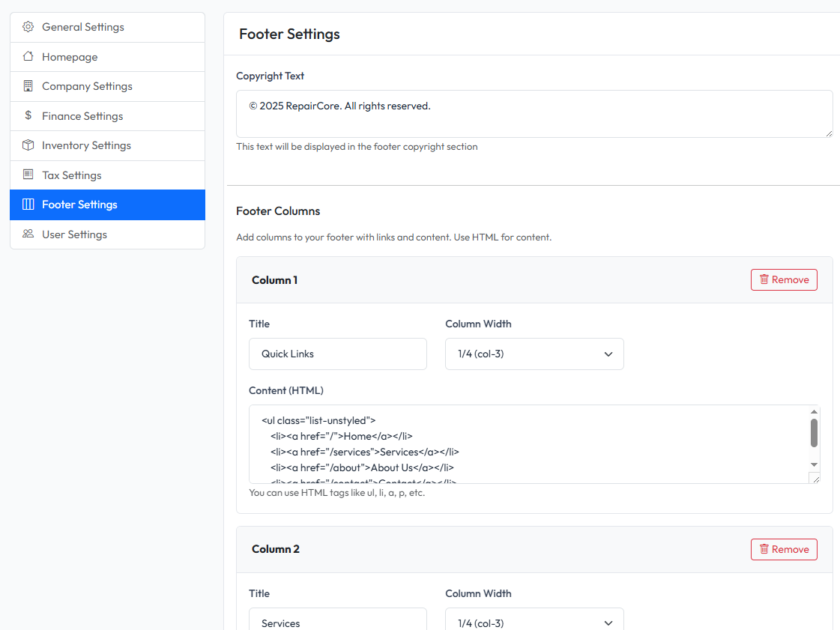Select the dollar sign icon for Finance Settings
The image size is (840, 630).
(28, 115)
